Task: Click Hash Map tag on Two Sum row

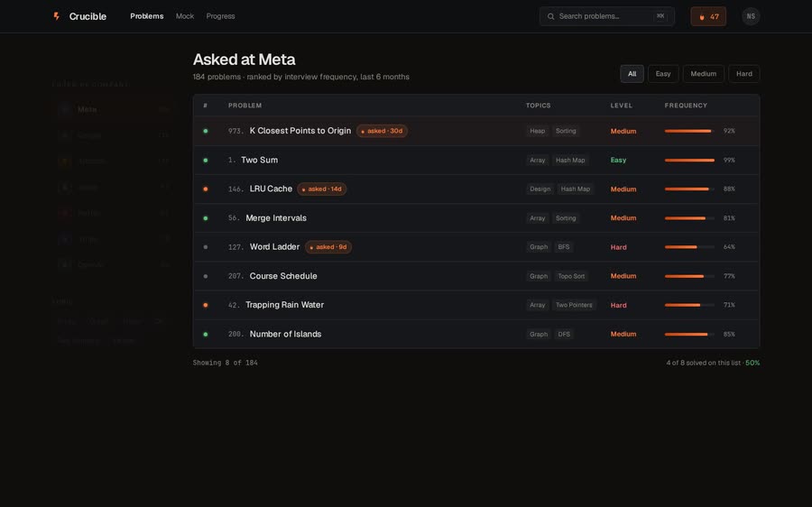Action: pyautogui.click(x=570, y=160)
